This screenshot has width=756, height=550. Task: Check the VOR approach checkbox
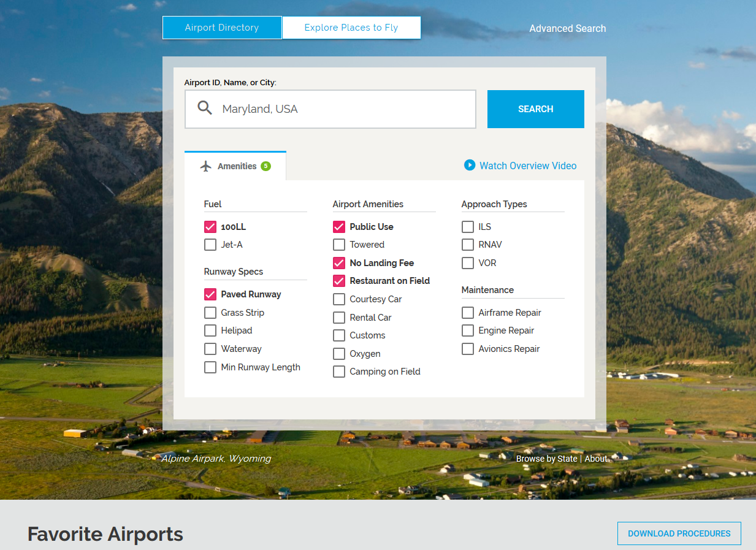coord(468,263)
